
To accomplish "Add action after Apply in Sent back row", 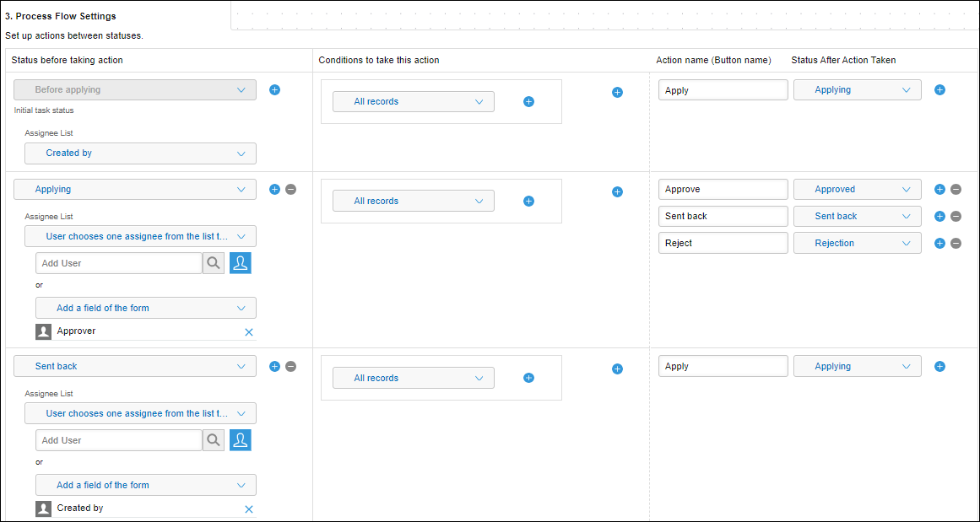I will (939, 367).
